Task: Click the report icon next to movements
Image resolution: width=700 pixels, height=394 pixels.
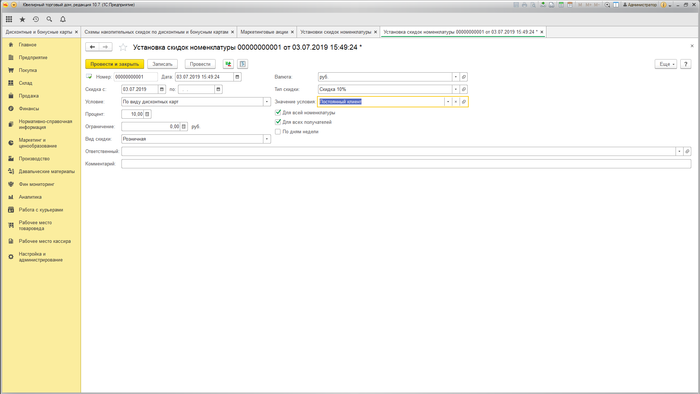Action: coord(242,64)
